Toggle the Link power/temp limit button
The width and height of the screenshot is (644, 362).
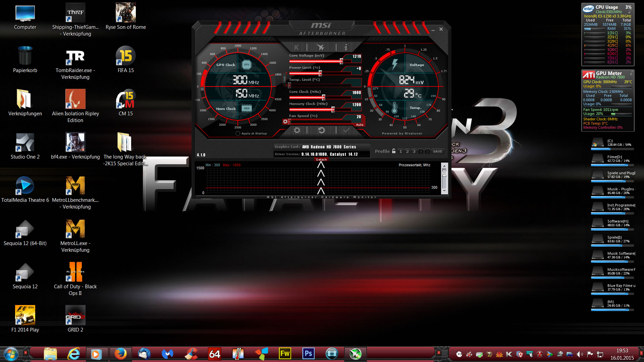(284, 79)
